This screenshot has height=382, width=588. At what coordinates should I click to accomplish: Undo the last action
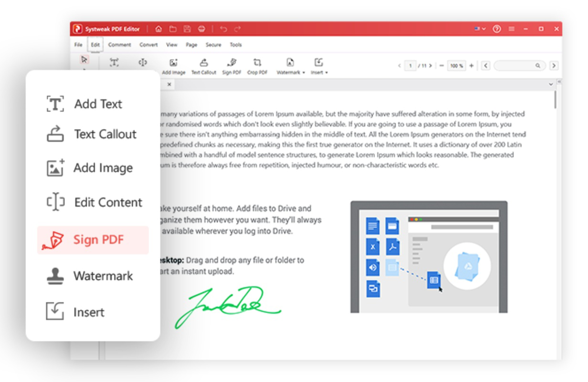(x=223, y=29)
